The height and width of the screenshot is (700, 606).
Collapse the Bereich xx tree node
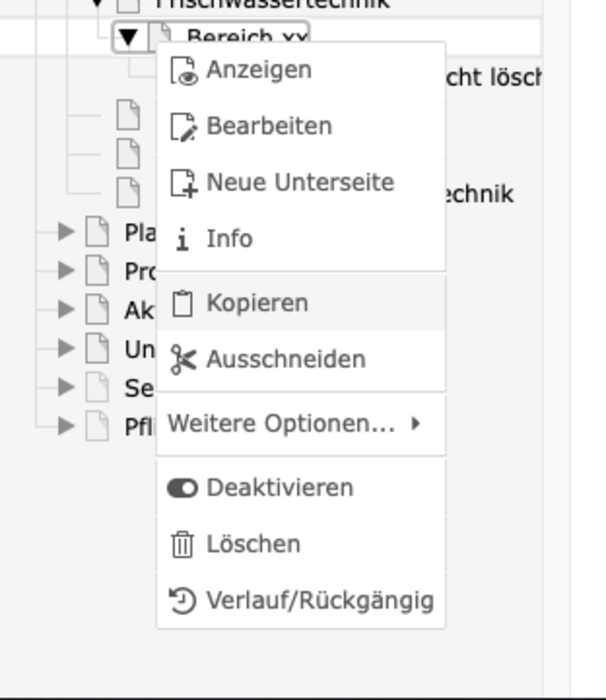pyautogui.click(x=128, y=37)
